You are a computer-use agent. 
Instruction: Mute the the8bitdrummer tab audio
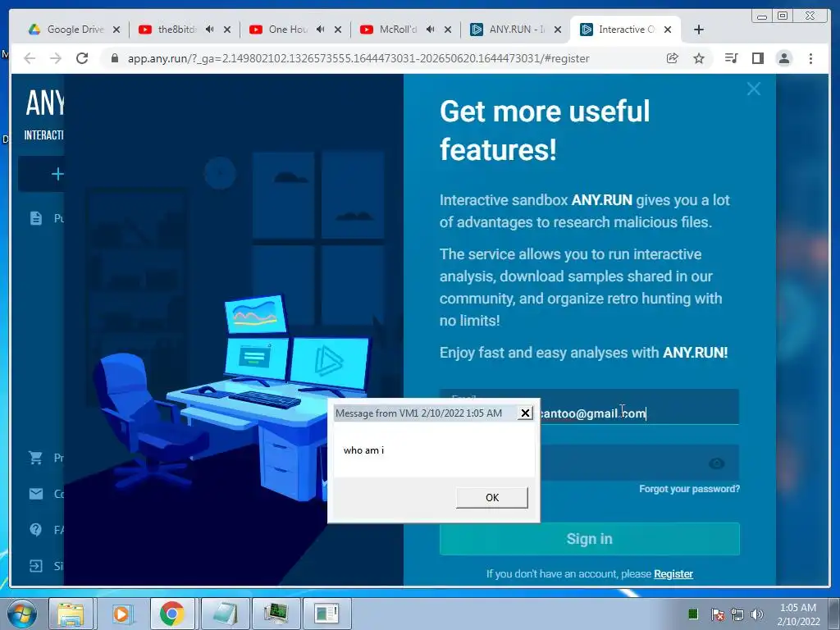point(209,30)
